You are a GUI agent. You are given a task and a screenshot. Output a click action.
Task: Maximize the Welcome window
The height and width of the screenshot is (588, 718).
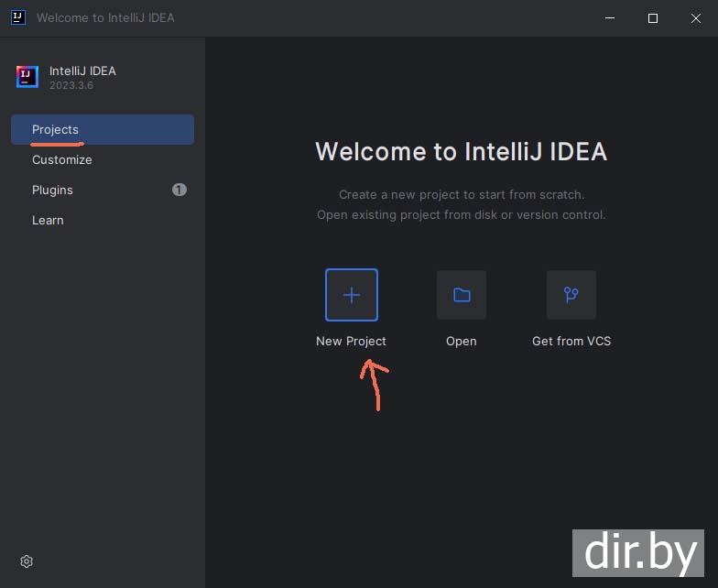coord(653,17)
